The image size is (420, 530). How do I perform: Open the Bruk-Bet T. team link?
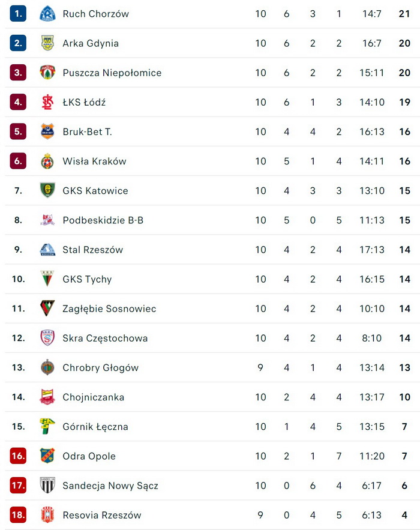[x=87, y=131]
